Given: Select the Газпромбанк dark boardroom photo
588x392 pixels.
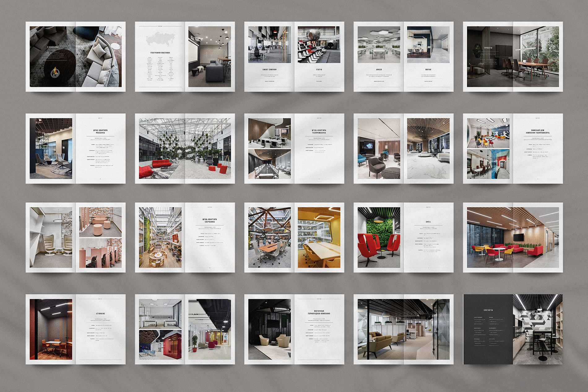Looking at the screenshot, I should pos(270,164).
